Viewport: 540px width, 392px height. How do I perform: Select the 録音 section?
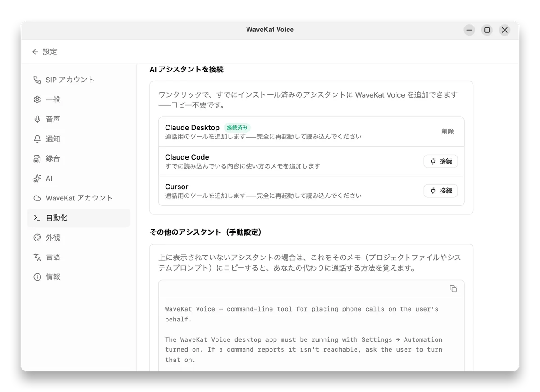(79, 159)
